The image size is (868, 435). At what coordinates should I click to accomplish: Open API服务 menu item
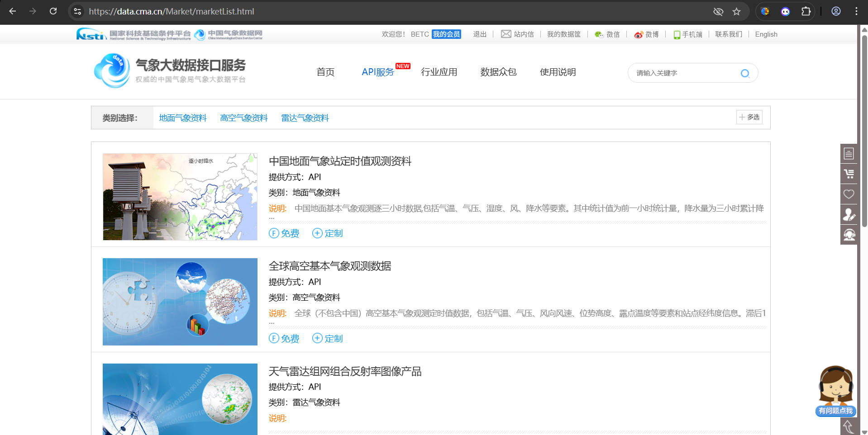(x=378, y=72)
